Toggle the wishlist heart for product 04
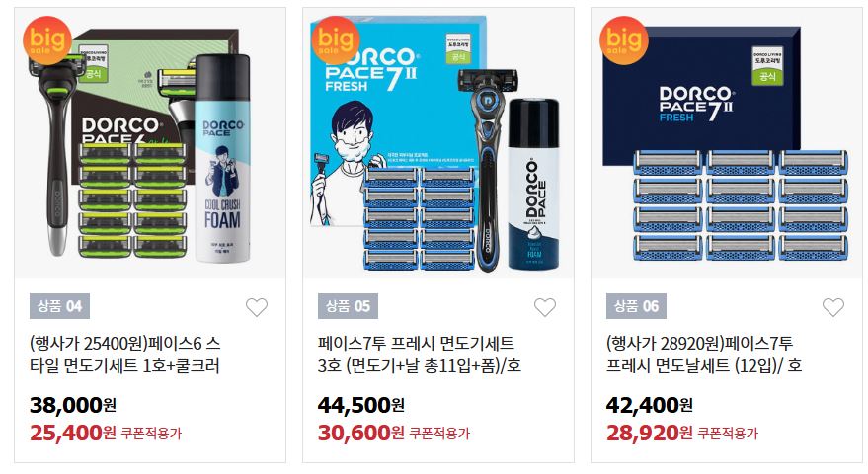The image size is (868, 474). (257, 307)
